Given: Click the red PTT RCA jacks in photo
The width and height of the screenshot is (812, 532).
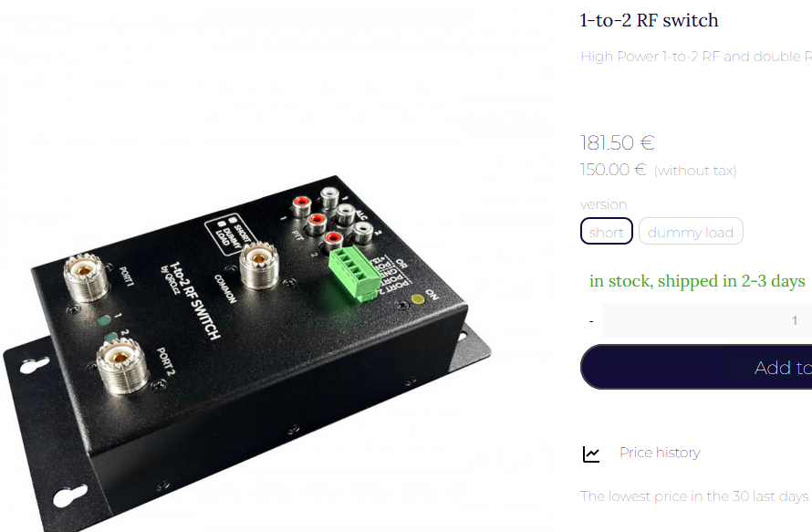Looking at the screenshot, I should [317, 222].
